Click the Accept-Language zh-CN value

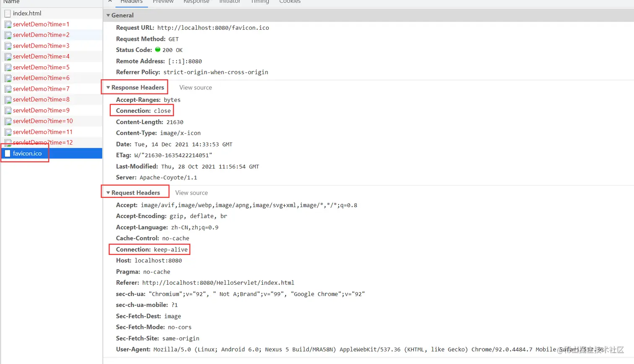(195, 227)
